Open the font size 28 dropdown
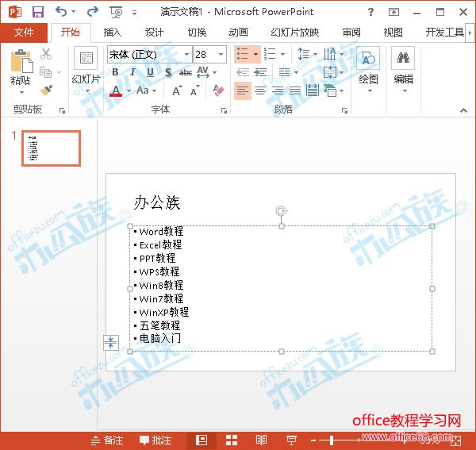The height and width of the screenshot is (450, 476). (221, 54)
